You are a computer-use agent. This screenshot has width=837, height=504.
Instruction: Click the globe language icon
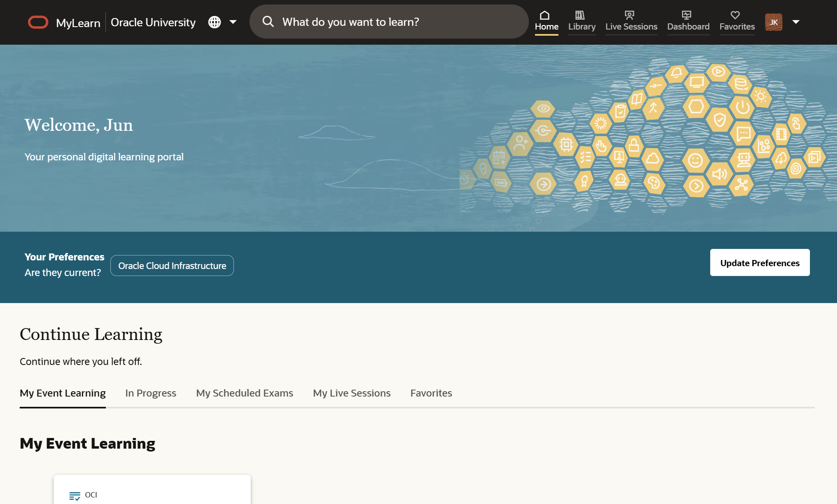click(215, 22)
